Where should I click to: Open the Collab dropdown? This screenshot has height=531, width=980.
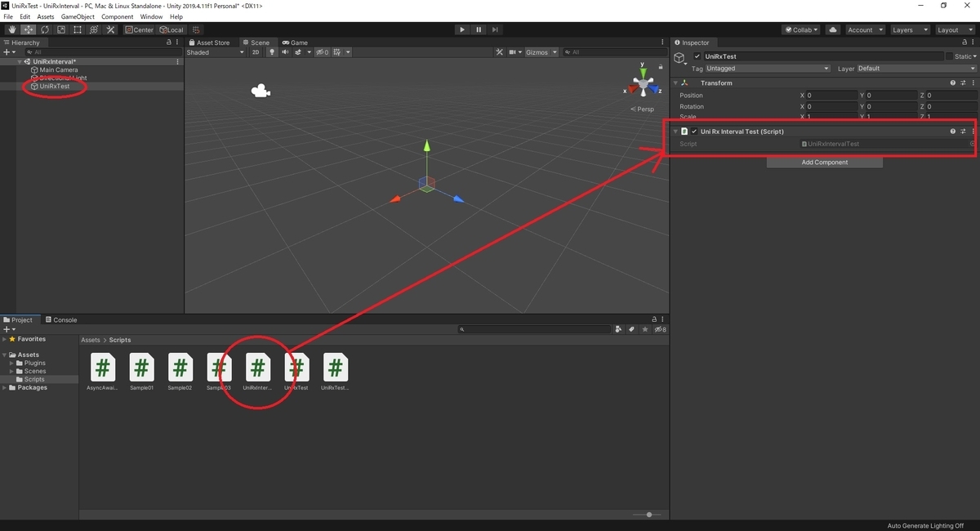[x=801, y=29]
